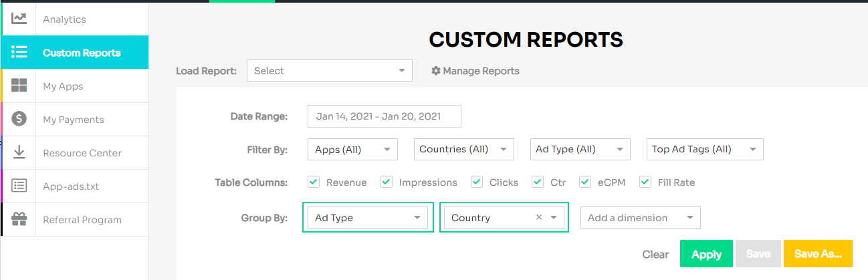
Task: Open My Apps grid icon
Action: pyautogui.click(x=19, y=86)
